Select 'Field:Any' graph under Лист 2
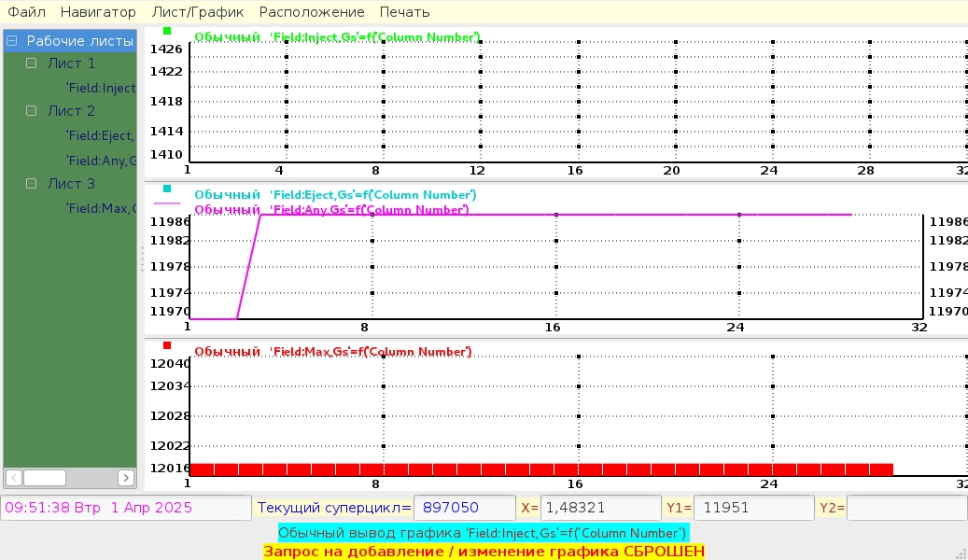Screen dimensions: 968x560 pyautogui.click(x=101, y=161)
